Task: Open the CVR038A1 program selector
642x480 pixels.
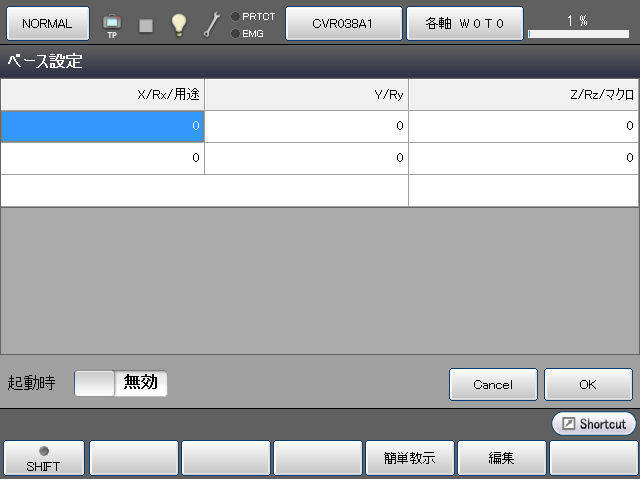Action: (x=343, y=24)
